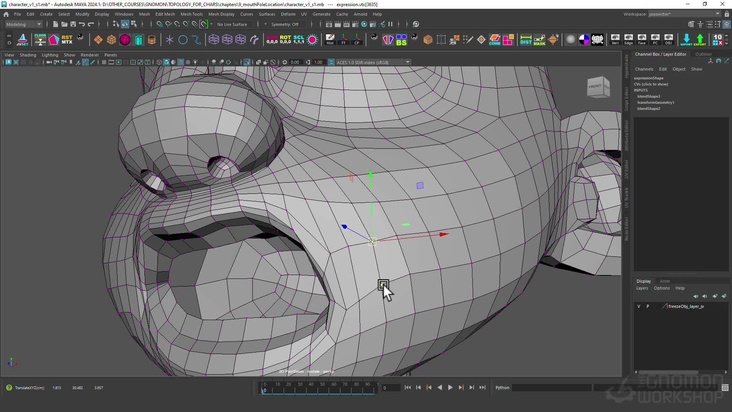This screenshot has height=412, width=732.
Task: Toggle the Symmetry: Off setting
Action: (x=283, y=24)
